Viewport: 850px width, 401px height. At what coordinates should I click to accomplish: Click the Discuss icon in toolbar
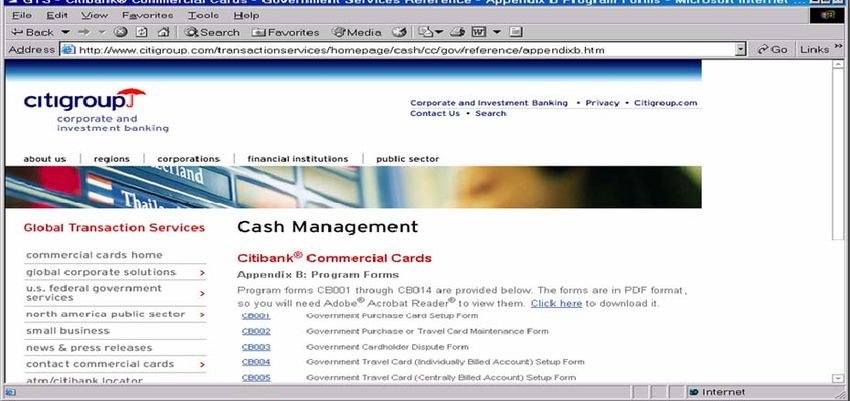[516, 33]
